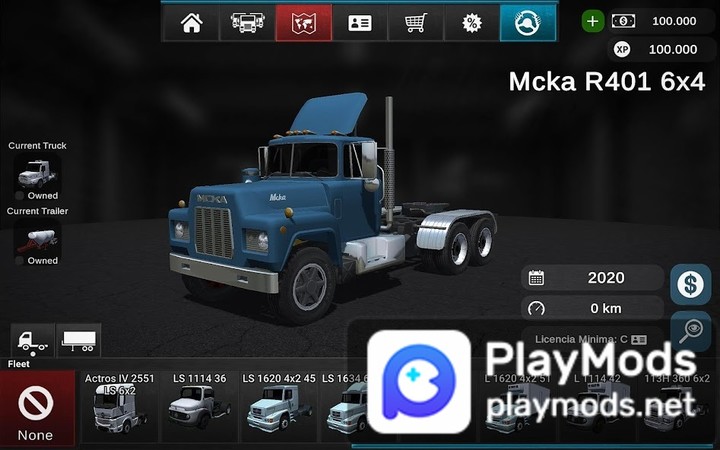Screen dimensions: 720x450
Task: Toggle Owned radio under Current Truck
Action: pos(19,196)
